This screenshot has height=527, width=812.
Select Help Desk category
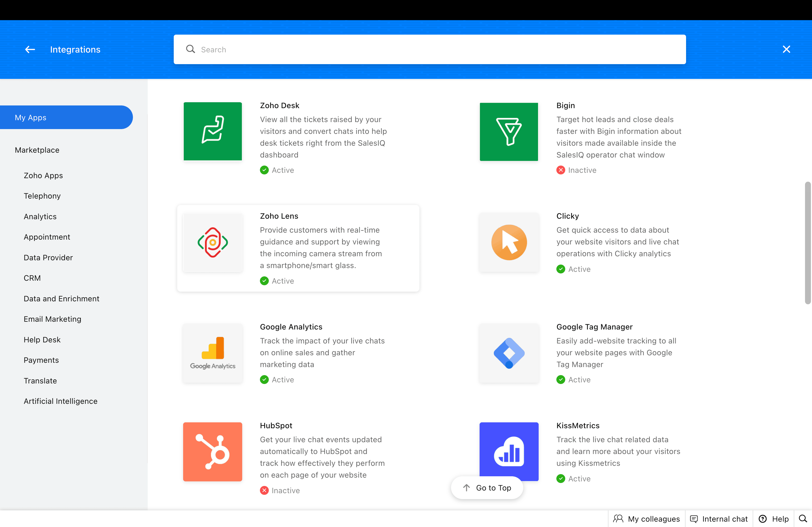[42, 340]
